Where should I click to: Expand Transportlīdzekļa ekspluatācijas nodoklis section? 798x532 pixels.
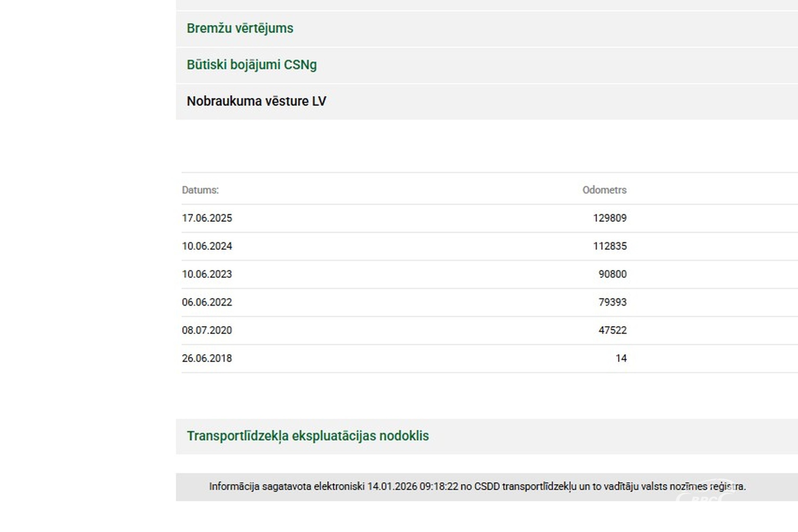(x=308, y=436)
